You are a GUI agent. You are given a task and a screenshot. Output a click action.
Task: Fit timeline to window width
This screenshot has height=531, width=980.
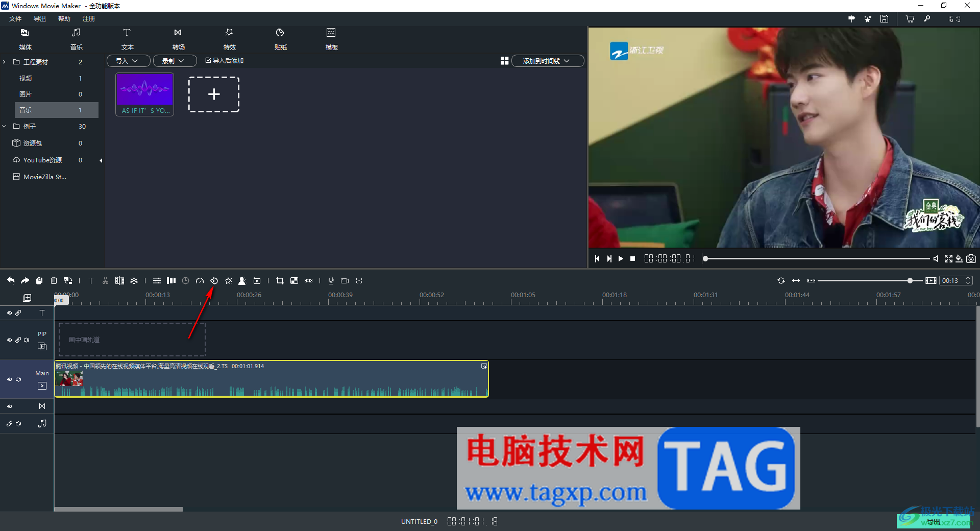point(796,280)
